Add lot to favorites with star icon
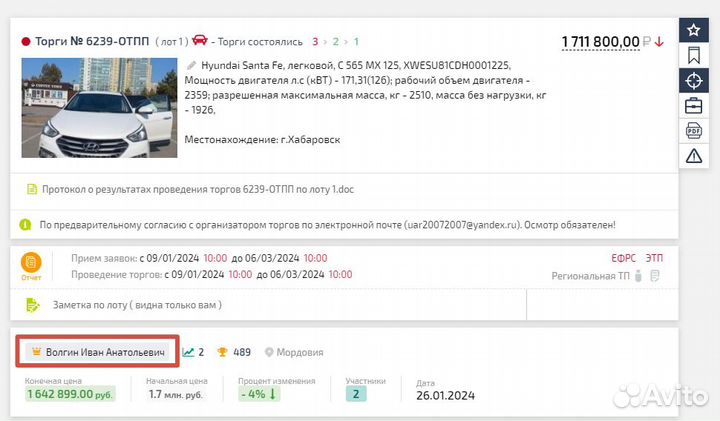Screen dimensions: 720x421 coord(693,30)
